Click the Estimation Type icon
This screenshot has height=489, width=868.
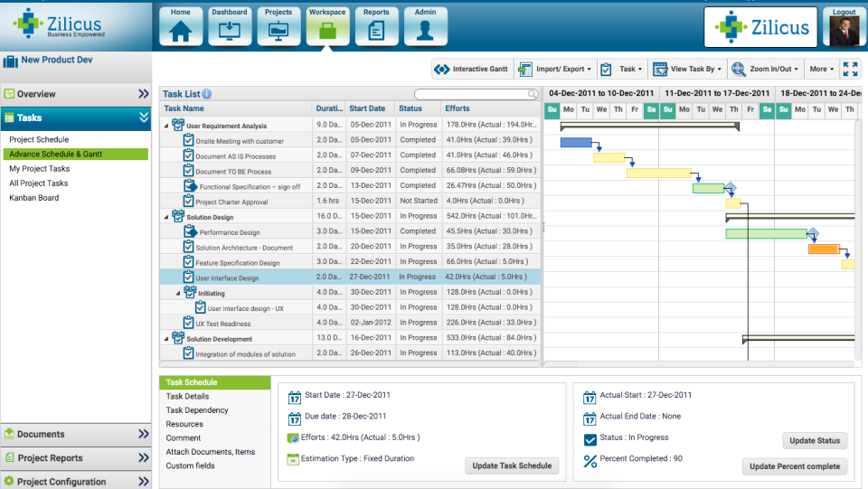tap(293, 459)
